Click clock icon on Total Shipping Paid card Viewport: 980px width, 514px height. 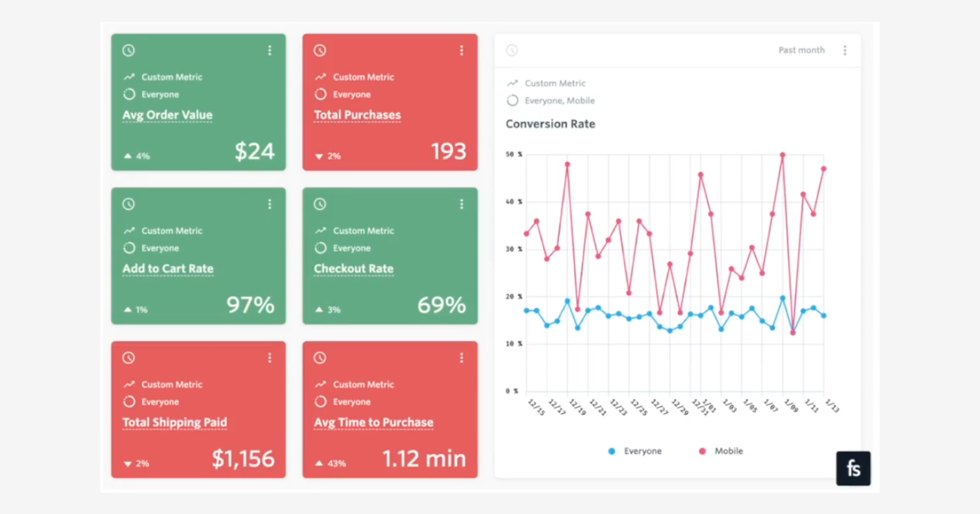128,358
